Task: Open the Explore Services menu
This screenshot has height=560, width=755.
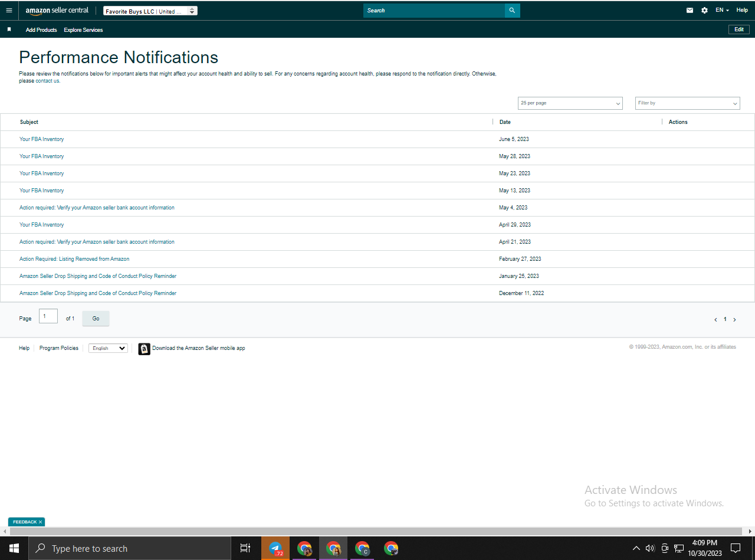Action: [x=83, y=30]
